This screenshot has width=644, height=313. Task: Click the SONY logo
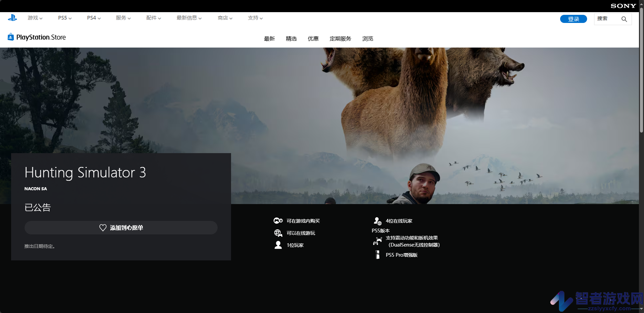pyautogui.click(x=623, y=6)
